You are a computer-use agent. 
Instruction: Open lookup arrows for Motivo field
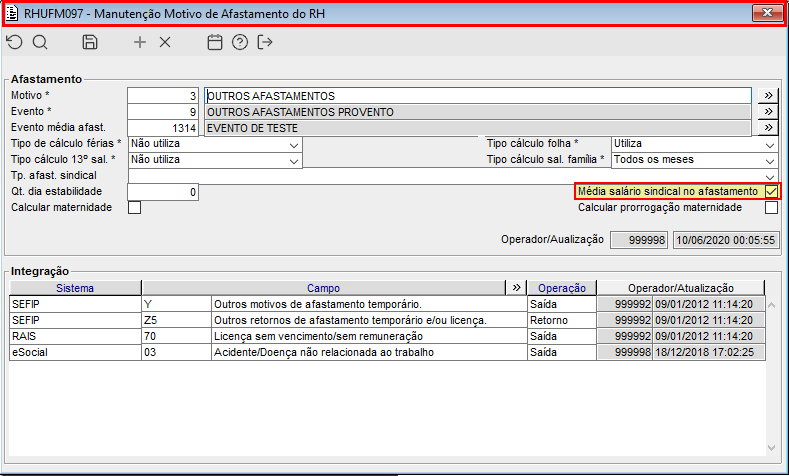tap(768, 96)
